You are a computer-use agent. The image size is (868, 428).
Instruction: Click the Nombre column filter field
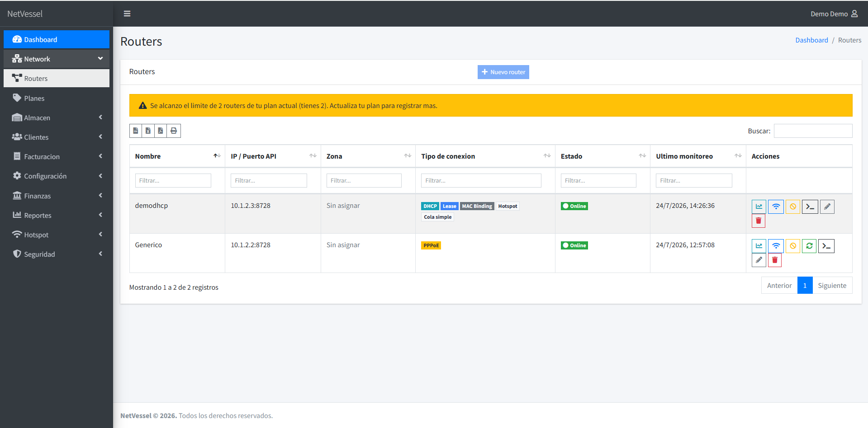[173, 180]
